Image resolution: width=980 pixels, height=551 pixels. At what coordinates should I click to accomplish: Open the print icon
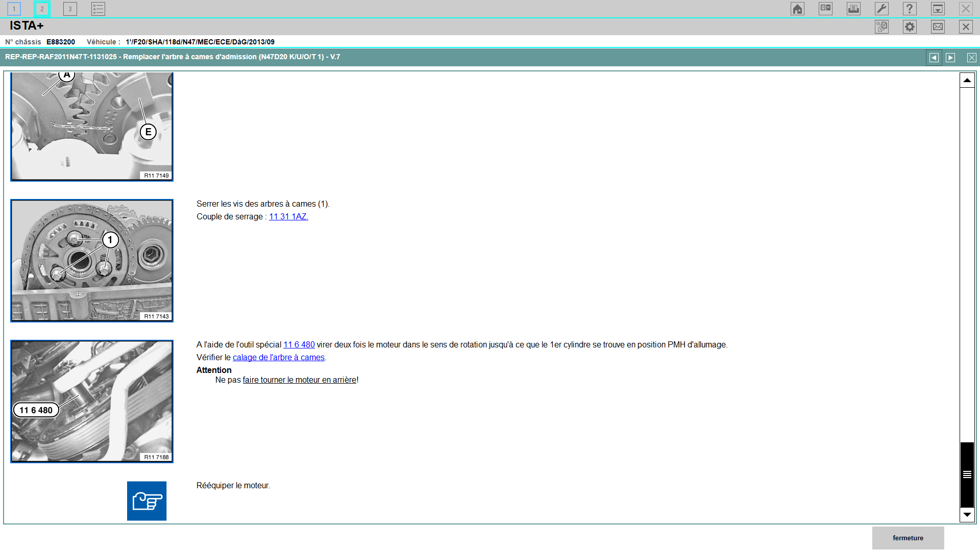853,9
